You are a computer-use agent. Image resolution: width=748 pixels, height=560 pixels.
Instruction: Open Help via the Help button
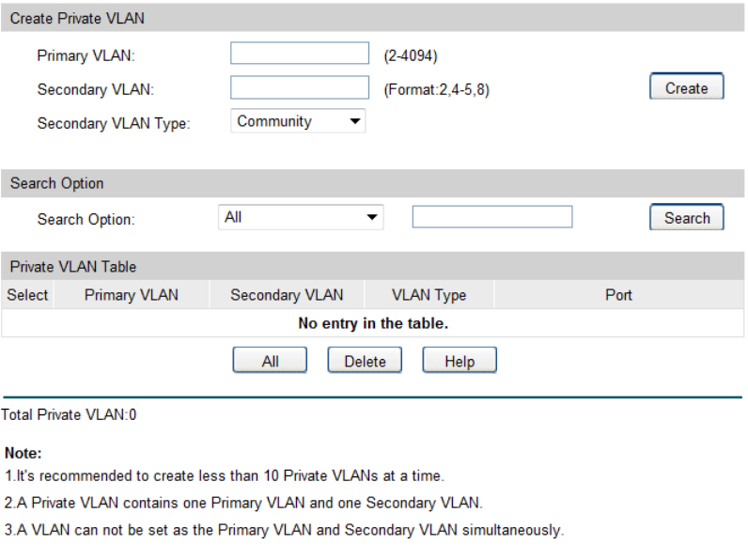(459, 362)
